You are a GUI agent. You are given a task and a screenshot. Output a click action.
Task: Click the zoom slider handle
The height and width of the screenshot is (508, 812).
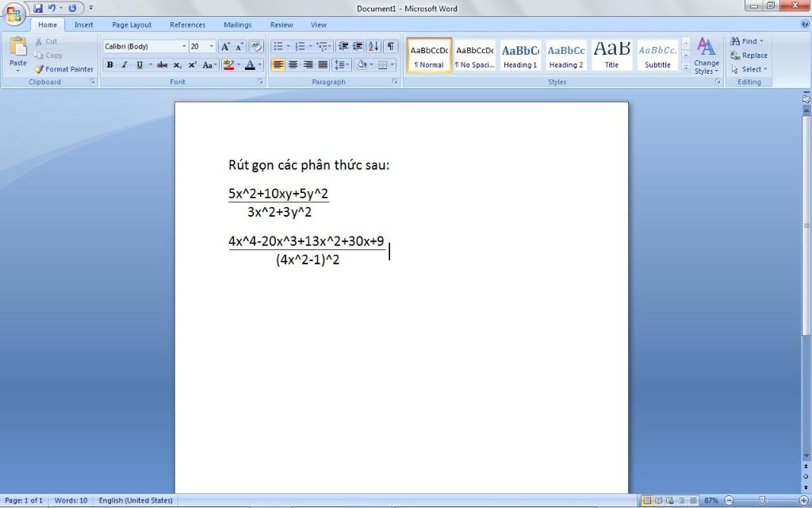762,500
